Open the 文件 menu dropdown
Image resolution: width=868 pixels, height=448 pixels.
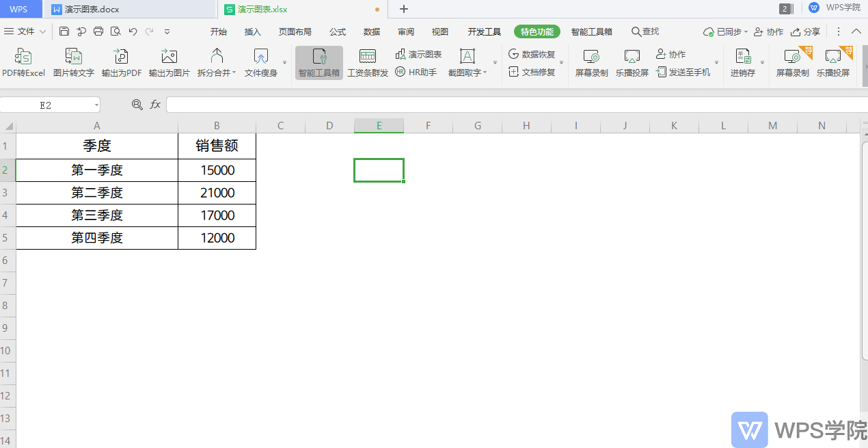25,31
